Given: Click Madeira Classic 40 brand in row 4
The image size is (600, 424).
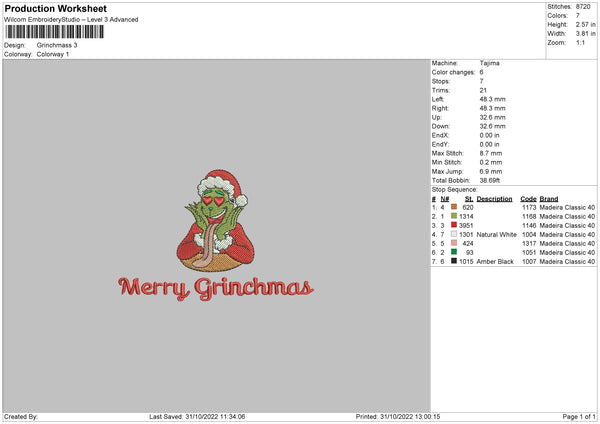Looking at the screenshot, I should pyautogui.click(x=567, y=235).
